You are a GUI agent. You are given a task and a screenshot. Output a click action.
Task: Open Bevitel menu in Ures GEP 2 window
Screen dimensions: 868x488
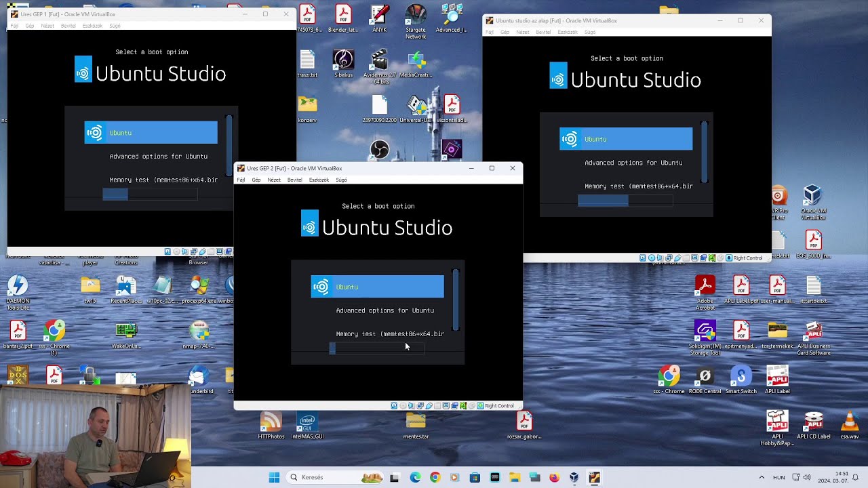(294, 180)
